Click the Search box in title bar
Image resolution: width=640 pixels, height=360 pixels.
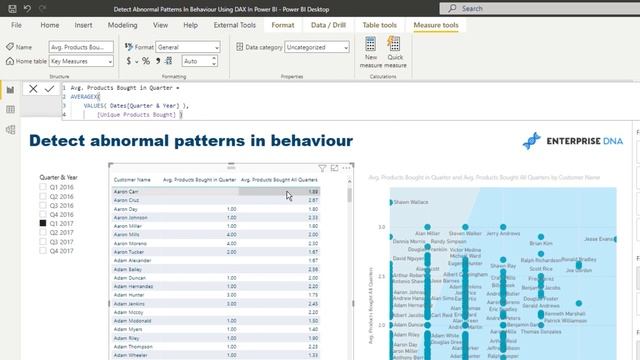(x=540, y=8)
